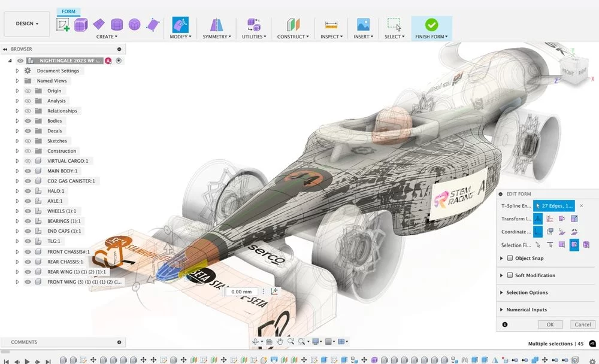Click the timeline play button
The image size is (599, 364).
27,360
